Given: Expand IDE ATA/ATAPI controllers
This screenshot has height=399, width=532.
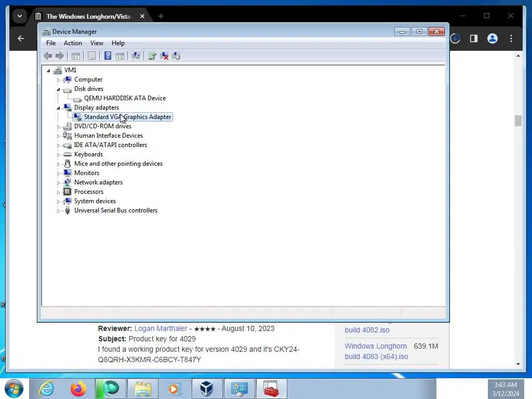Looking at the screenshot, I should [58, 145].
